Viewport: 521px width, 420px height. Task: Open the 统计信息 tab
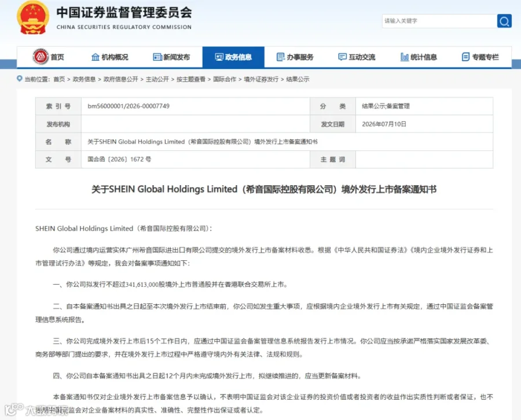tap(419, 57)
